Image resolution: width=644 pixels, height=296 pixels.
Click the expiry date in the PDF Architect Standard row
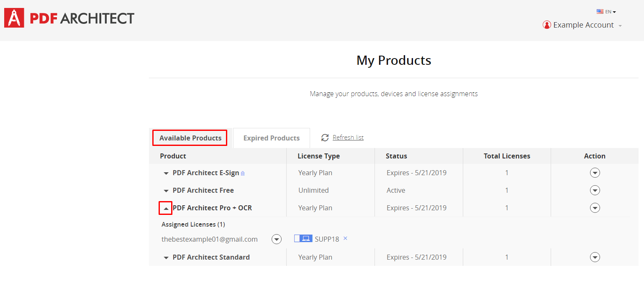coord(416,257)
